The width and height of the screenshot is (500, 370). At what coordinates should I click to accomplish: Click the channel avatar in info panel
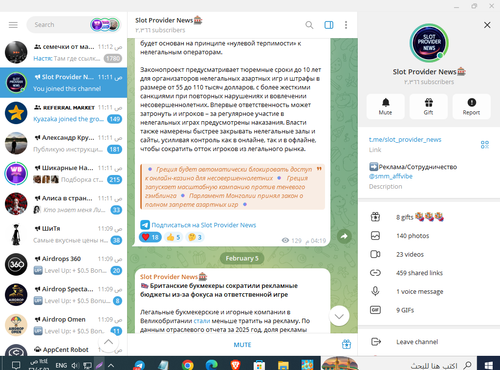(429, 43)
